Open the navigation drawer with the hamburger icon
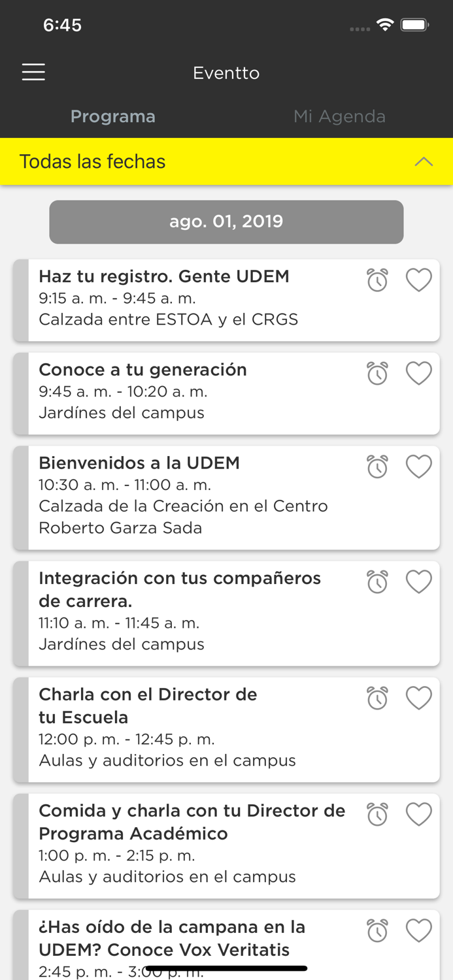Image resolution: width=453 pixels, height=980 pixels. pyautogui.click(x=33, y=72)
